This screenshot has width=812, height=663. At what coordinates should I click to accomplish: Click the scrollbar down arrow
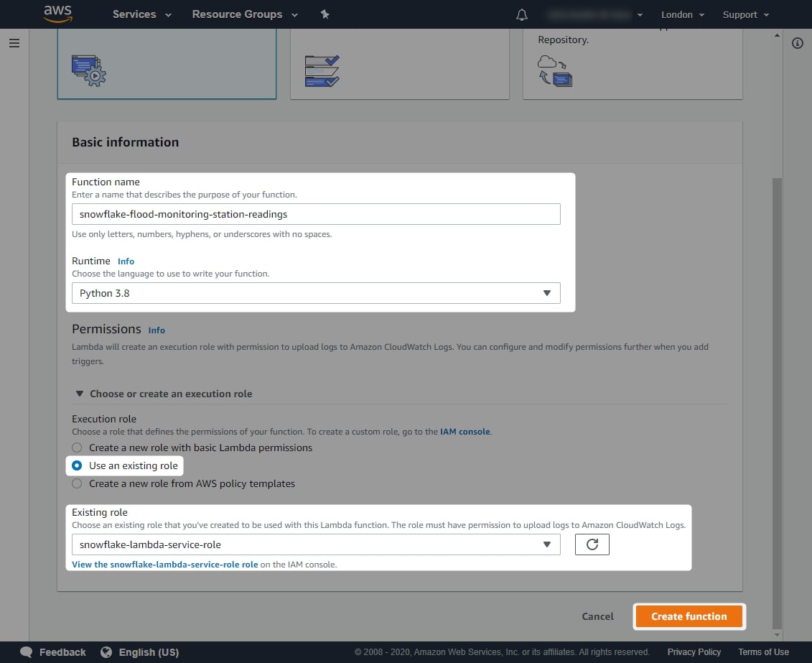coord(777,635)
